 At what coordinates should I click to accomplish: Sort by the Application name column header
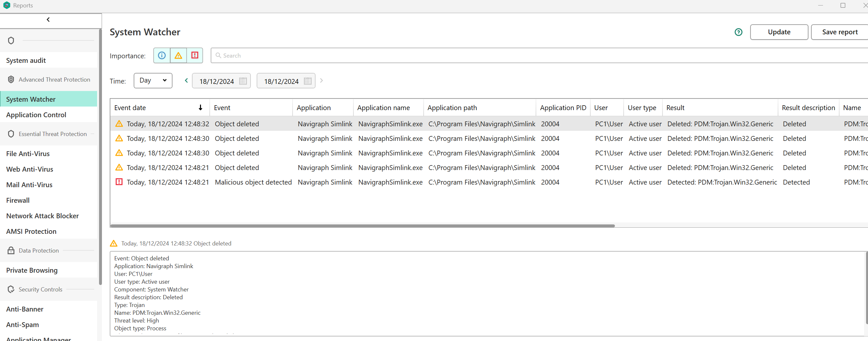click(388, 108)
